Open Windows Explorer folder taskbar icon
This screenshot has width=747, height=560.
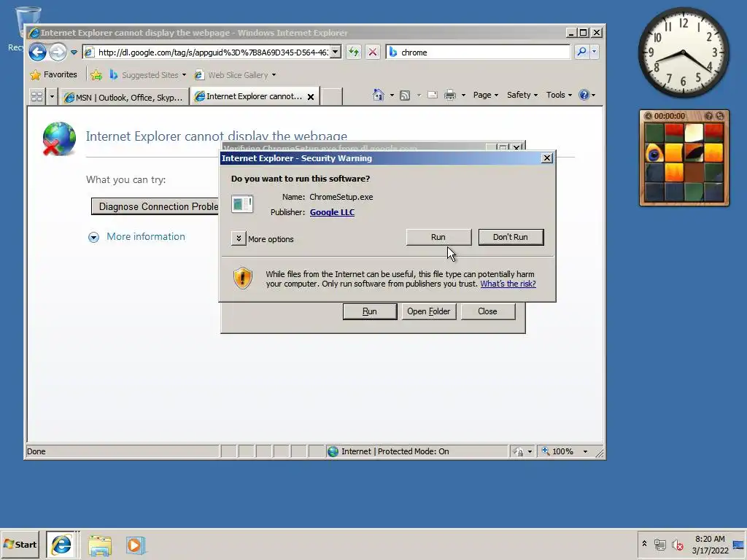pos(99,545)
